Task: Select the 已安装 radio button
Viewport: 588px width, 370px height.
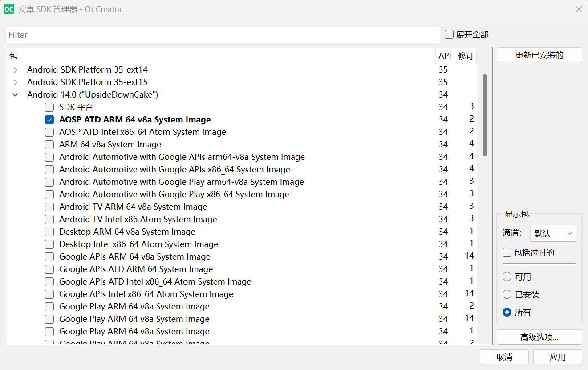Action: click(507, 294)
